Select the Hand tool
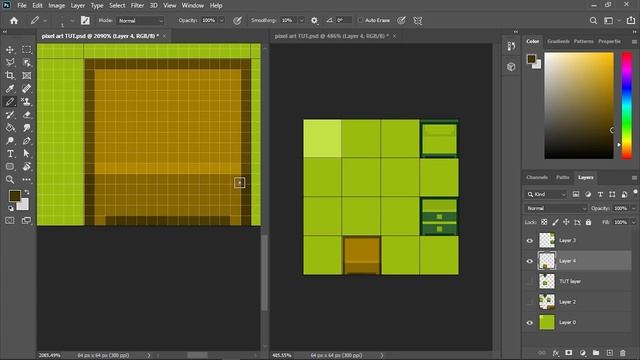Image resolution: width=640 pixels, height=360 pixels. (27, 167)
